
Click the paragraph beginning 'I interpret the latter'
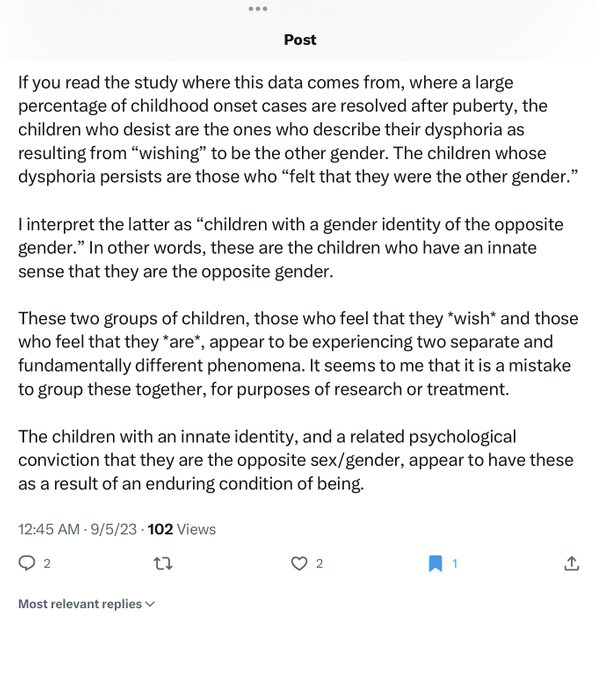click(291, 248)
